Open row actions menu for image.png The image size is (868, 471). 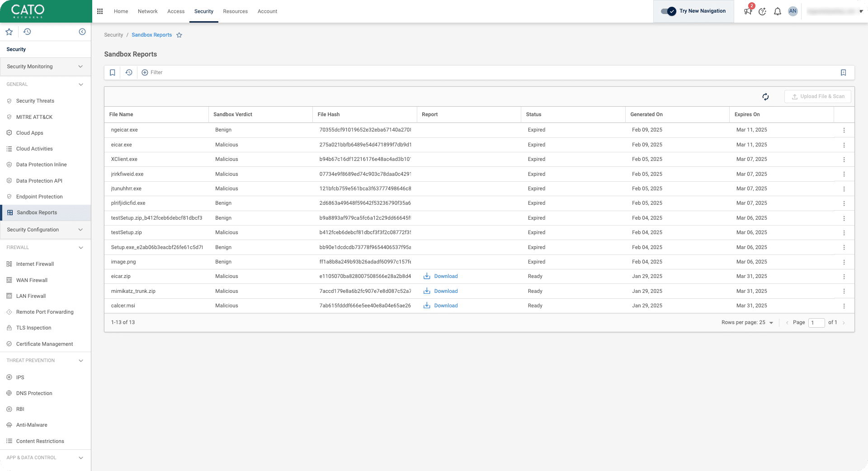(844, 262)
